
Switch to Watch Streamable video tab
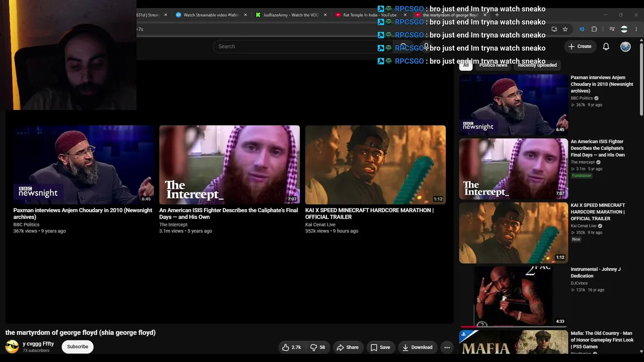[x=211, y=15]
